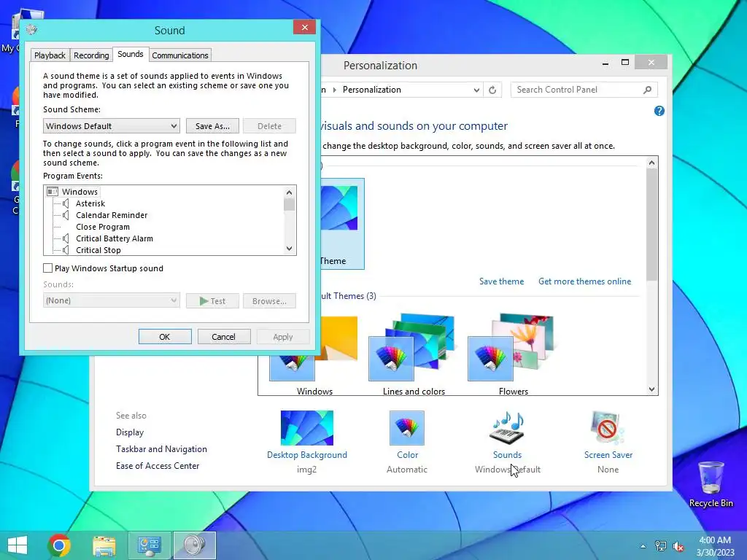Expand the Personalization address bar dropdown
This screenshot has width=747, height=560.
(476, 90)
